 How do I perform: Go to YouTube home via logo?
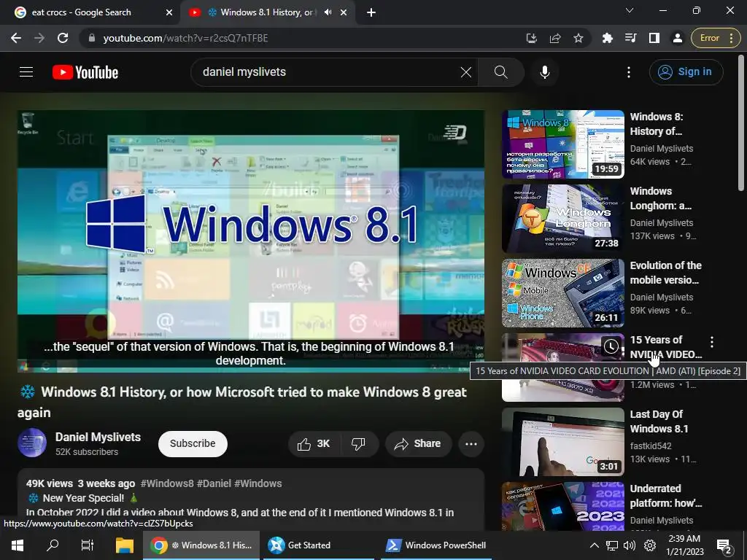[x=85, y=72]
